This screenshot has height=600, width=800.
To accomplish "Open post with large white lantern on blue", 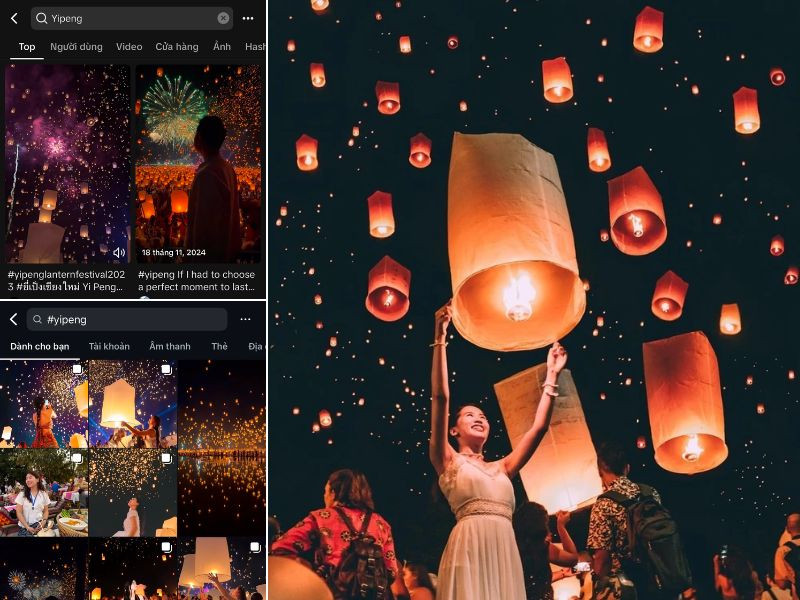I will (x=133, y=404).
